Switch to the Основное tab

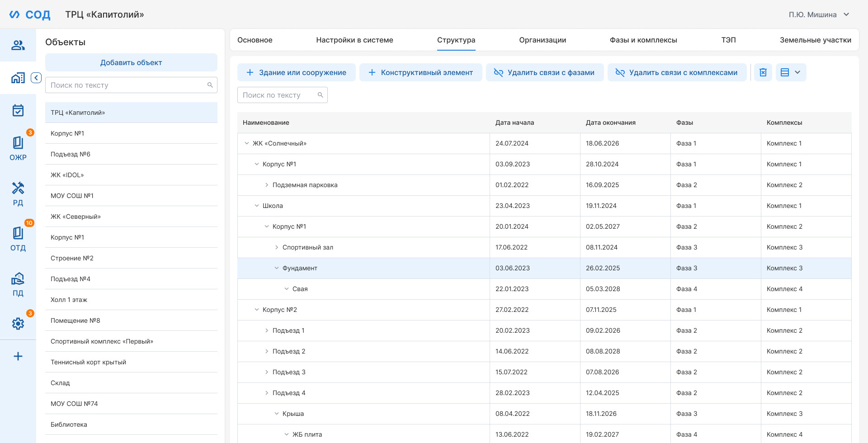tap(255, 40)
